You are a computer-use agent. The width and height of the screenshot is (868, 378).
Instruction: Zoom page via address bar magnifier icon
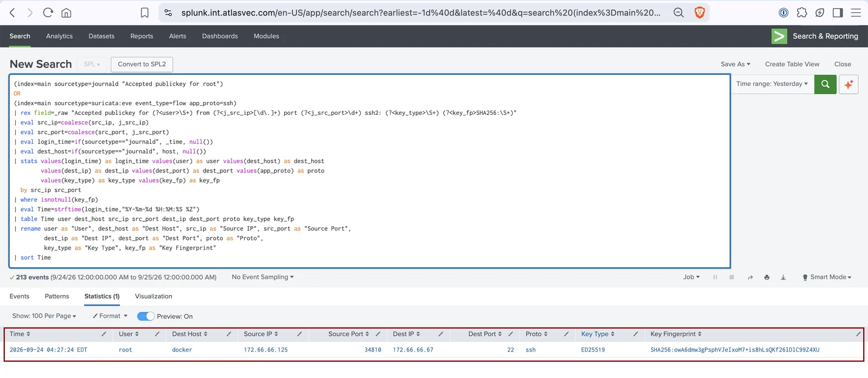pos(679,12)
